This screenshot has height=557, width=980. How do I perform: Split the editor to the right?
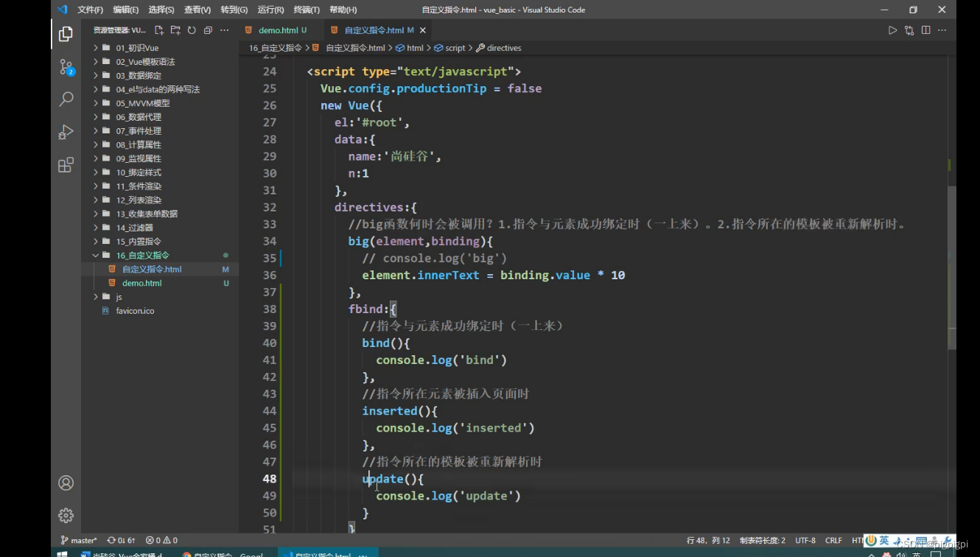(925, 30)
